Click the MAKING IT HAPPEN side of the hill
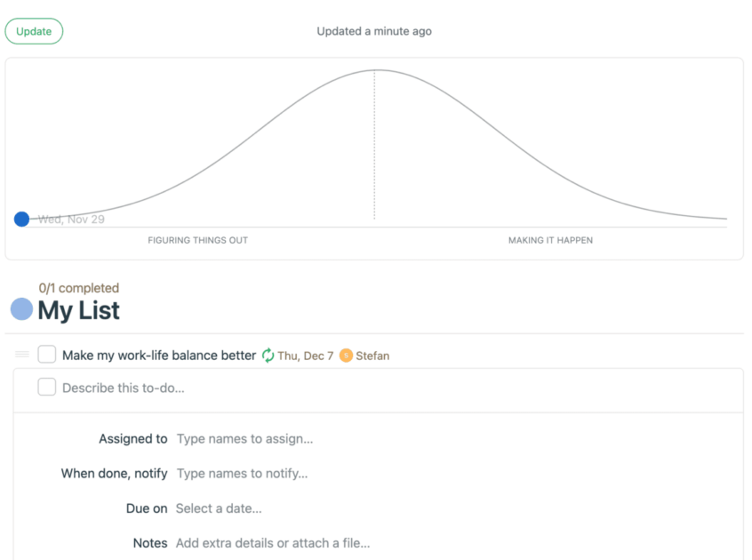The height and width of the screenshot is (560, 752). point(550,240)
